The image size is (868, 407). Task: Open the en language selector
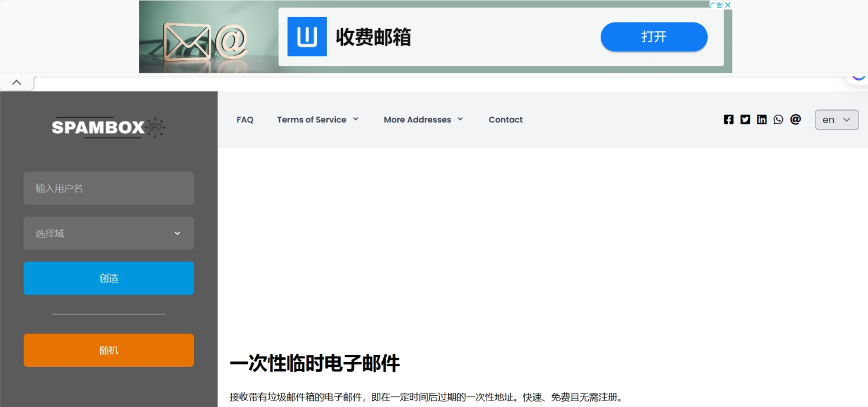tap(837, 119)
